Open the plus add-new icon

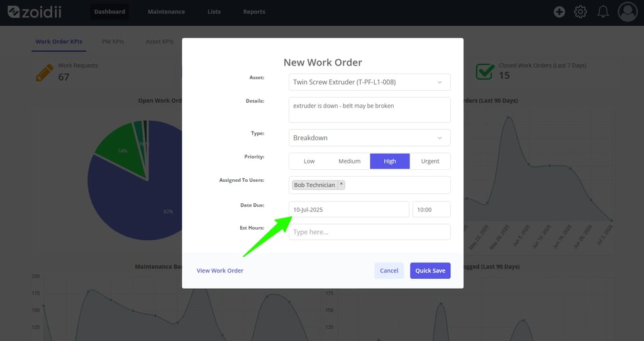coord(559,12)
